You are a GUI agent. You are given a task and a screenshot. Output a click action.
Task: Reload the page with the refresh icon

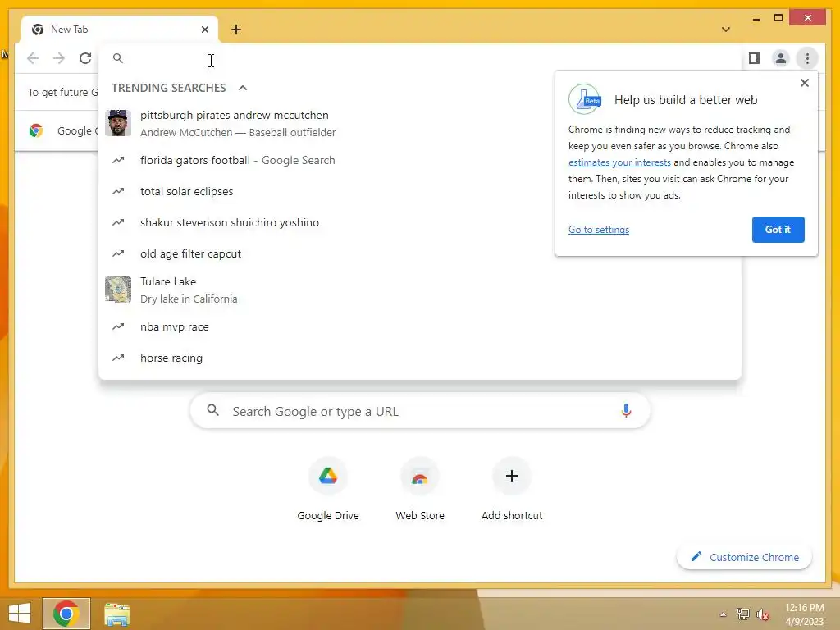[x=85, y=58]
